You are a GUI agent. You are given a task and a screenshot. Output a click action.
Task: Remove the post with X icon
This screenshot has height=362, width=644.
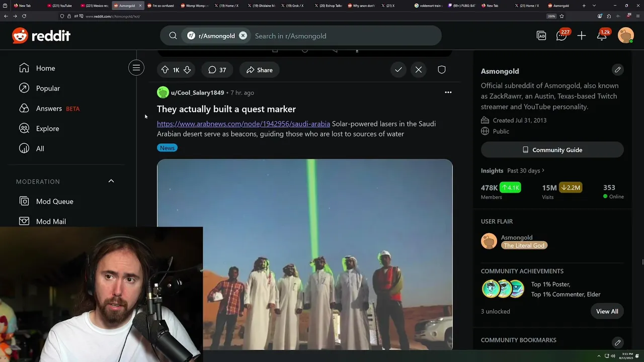click(419, 70)
